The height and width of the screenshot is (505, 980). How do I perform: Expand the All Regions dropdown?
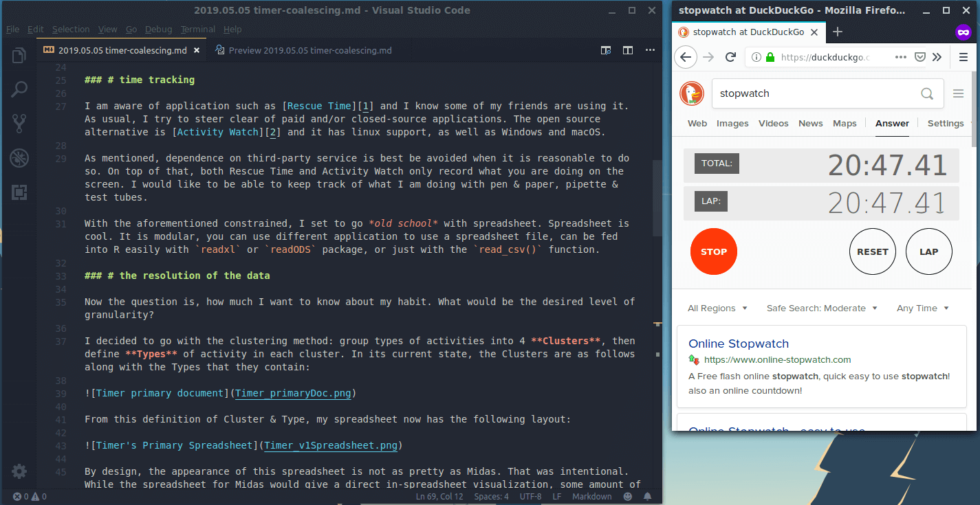(x=717, y=308)
